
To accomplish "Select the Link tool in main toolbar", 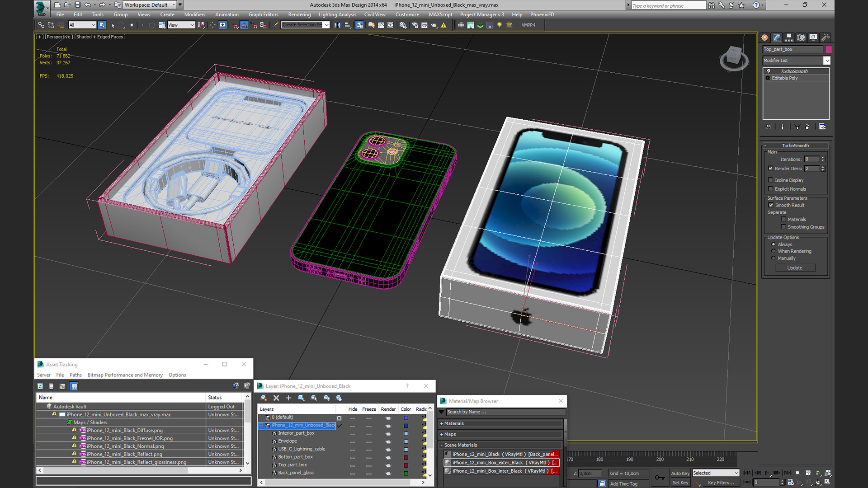I will click(x=41, y=25).
